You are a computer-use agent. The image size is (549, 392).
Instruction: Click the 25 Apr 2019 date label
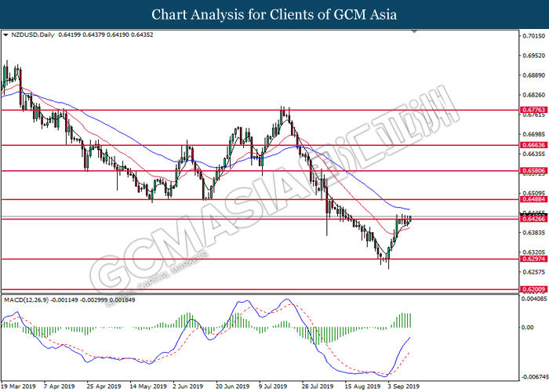point(104,387)
